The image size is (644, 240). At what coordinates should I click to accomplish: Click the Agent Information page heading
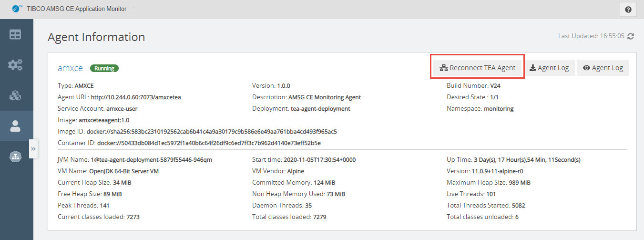tap(96, 37)
